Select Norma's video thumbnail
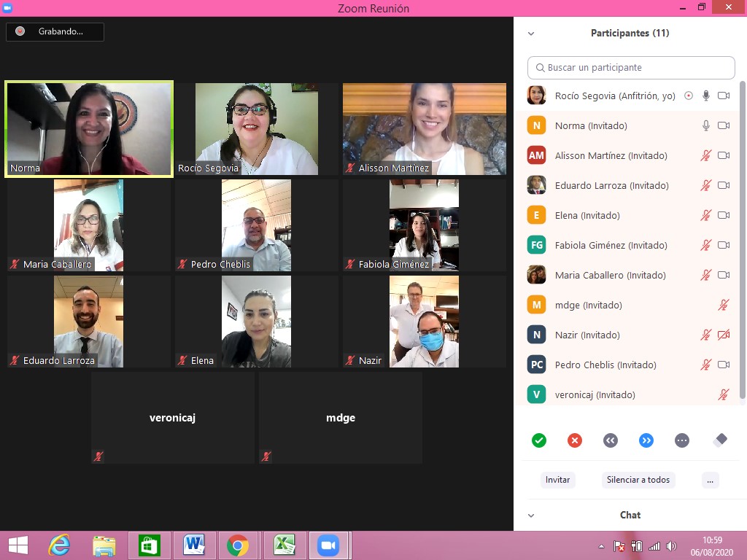Viewport: 747px width, 560px height. click(x=89, y=129)
